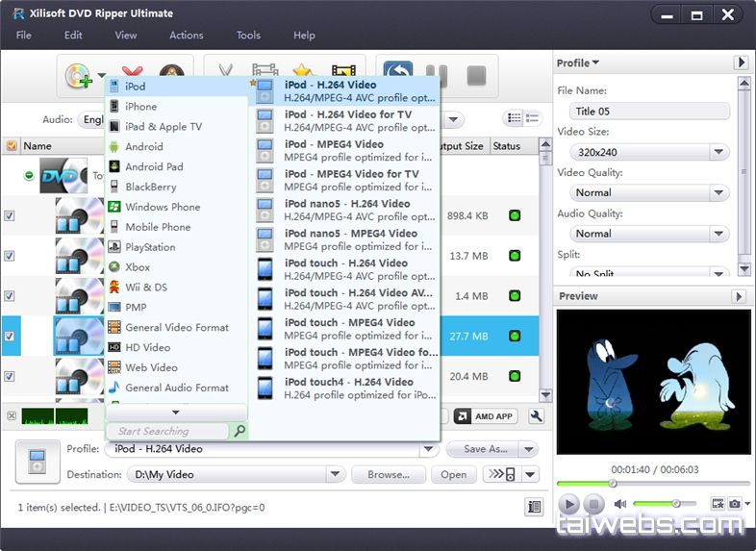This screenshot has height=551, width=756.
Task: Click the Open destination button
Action: click(453, 474)
